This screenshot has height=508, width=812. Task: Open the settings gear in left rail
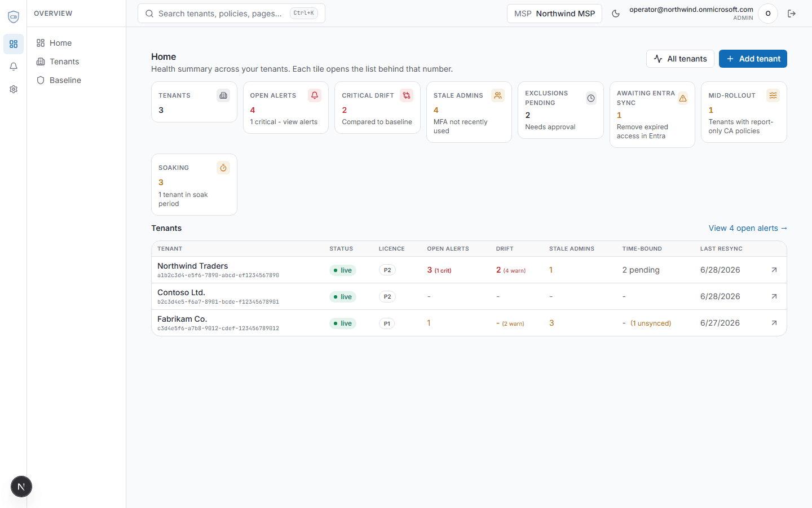pos(14,89)
